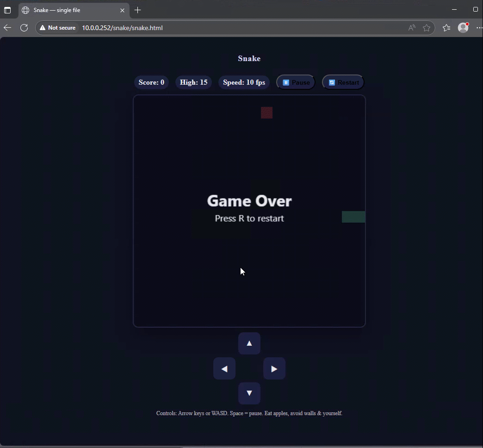
Task: Click the red apple square on game board
Action: click(x=266, y=112)
